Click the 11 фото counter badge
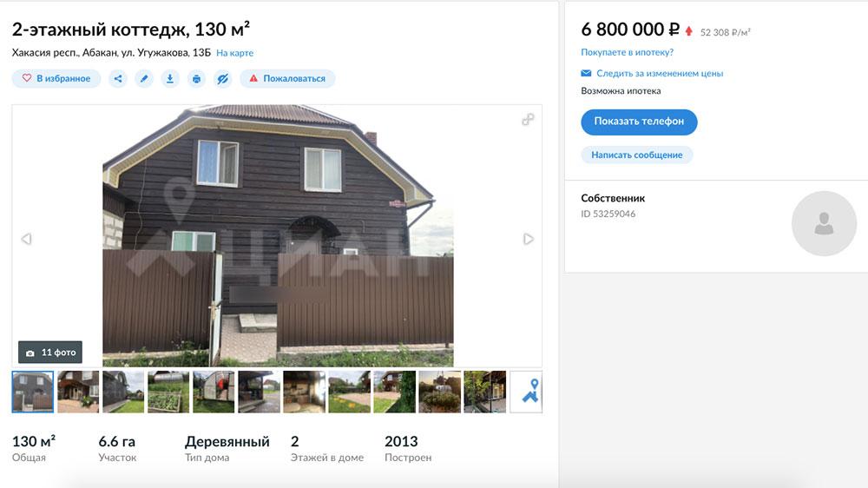Screen dimensions: 868x488 coord(50,353)
